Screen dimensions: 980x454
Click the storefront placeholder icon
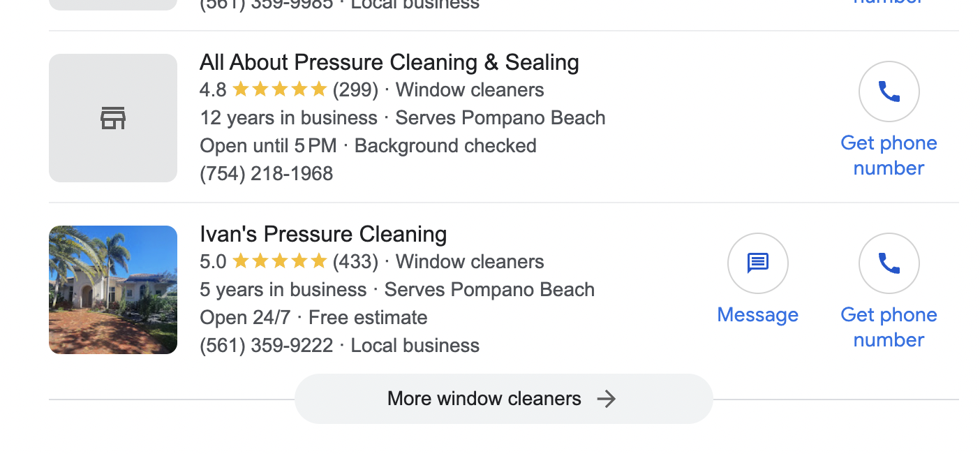click(x=113, y=118)
